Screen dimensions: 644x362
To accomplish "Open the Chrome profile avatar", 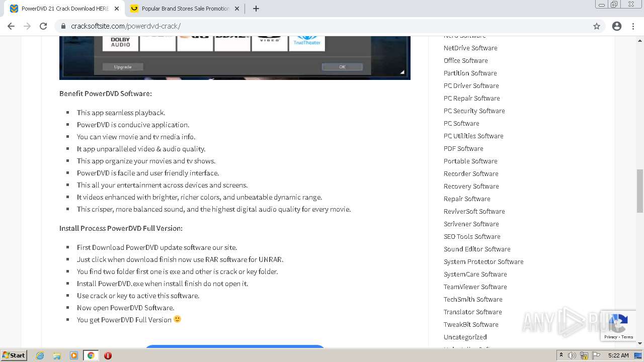I will click(x=617, y=26).
